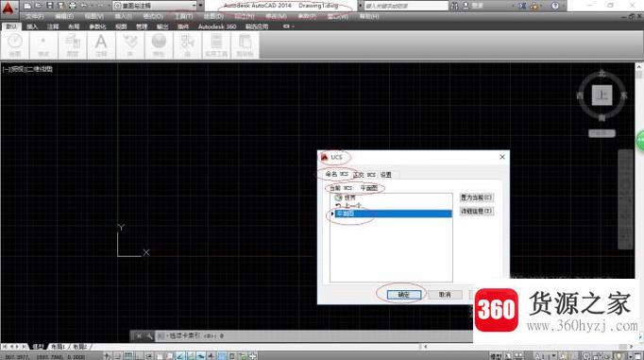
Task: Expand the 组 ribbon panel icon
Action: click(x=187, y=45)
